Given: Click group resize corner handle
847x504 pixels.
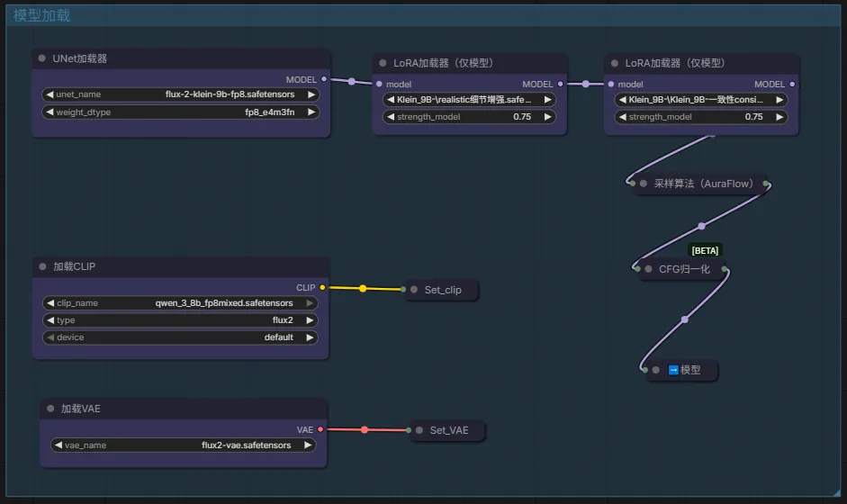Looking at the screenshot, I should (837, 492).
